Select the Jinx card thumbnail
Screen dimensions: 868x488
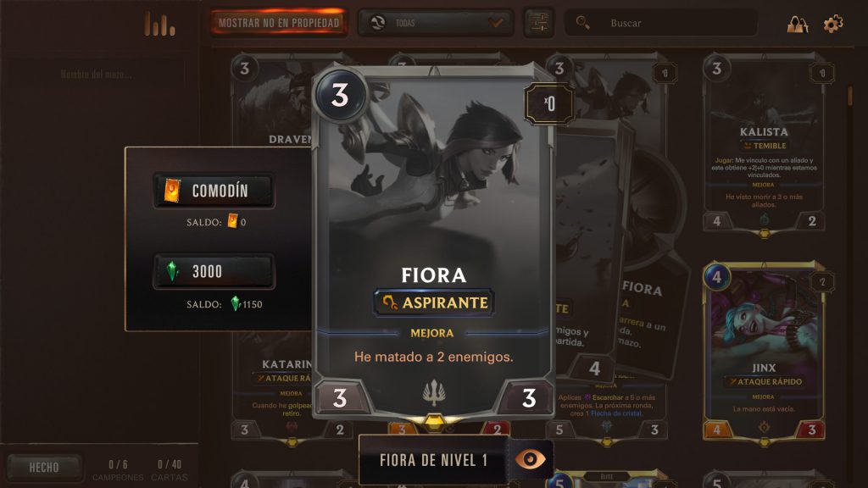coord(764,352)
